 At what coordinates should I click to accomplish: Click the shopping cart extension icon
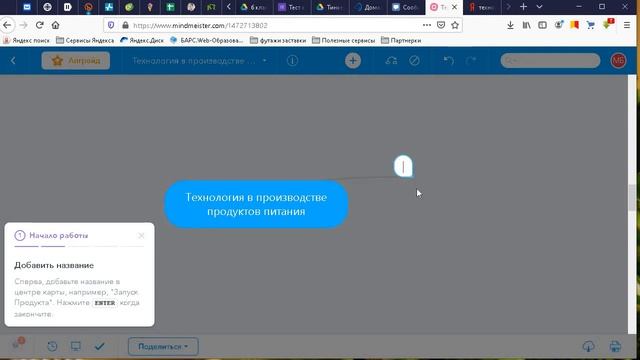pyautogui.click(x=591, y=25)
